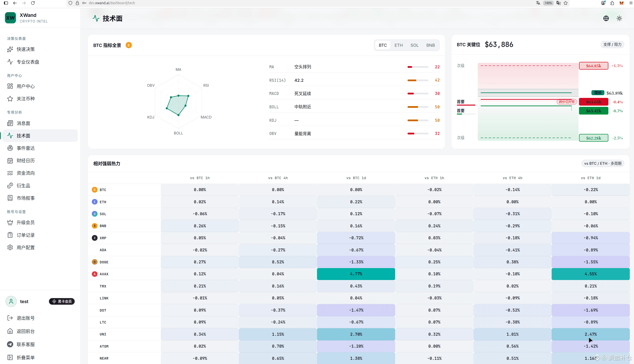Click the 黑卡会员 membership badge
Image resolution: width=634 pixels, height=364 pixels.
click(x=62, y=301)
